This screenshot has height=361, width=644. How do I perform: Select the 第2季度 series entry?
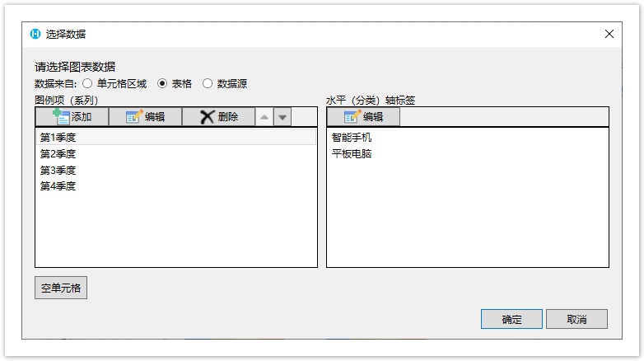[58, 153]
